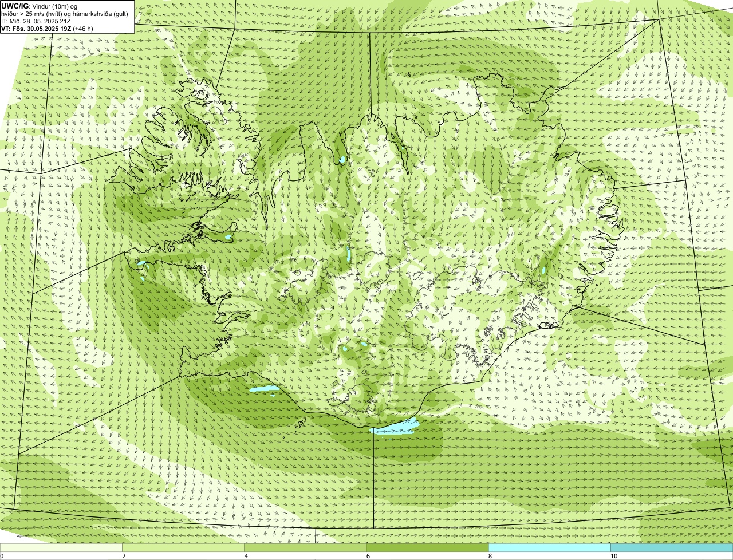Screen dimensions: 733x560
Task: Click the 2–4 m/s light green legend swatch
Action: [183, 547]
